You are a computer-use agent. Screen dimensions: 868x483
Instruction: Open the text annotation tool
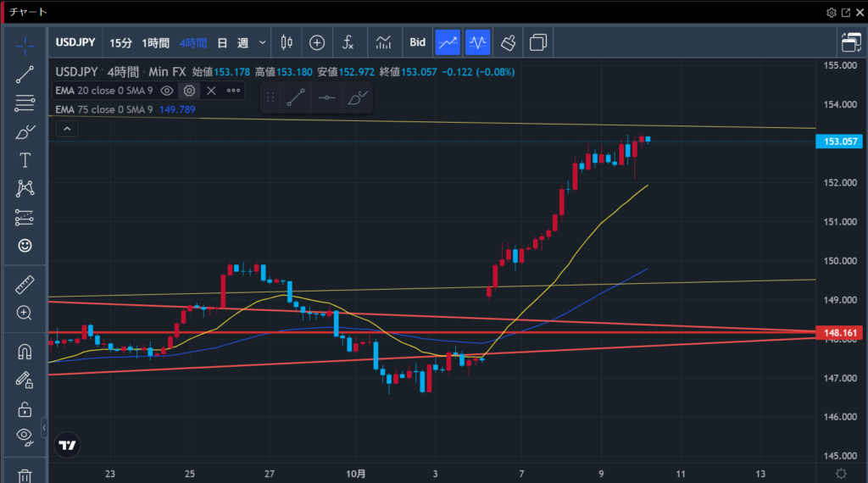pos(25,160)
